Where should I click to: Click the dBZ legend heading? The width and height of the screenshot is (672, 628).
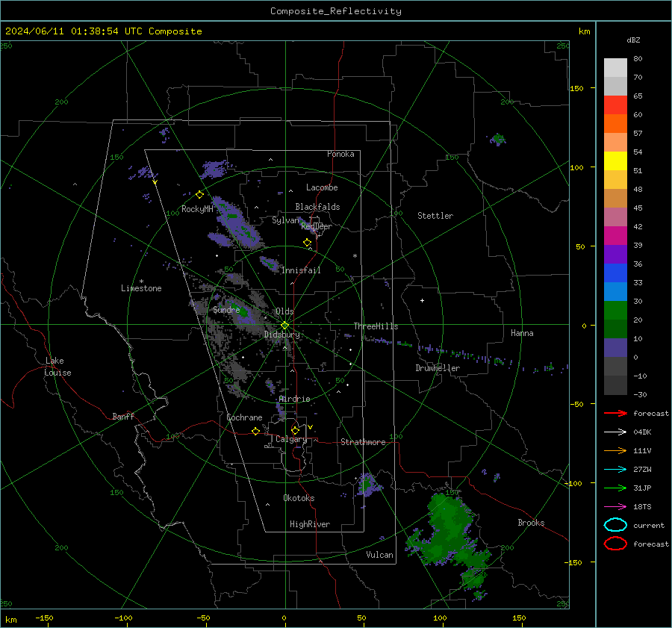633,40
